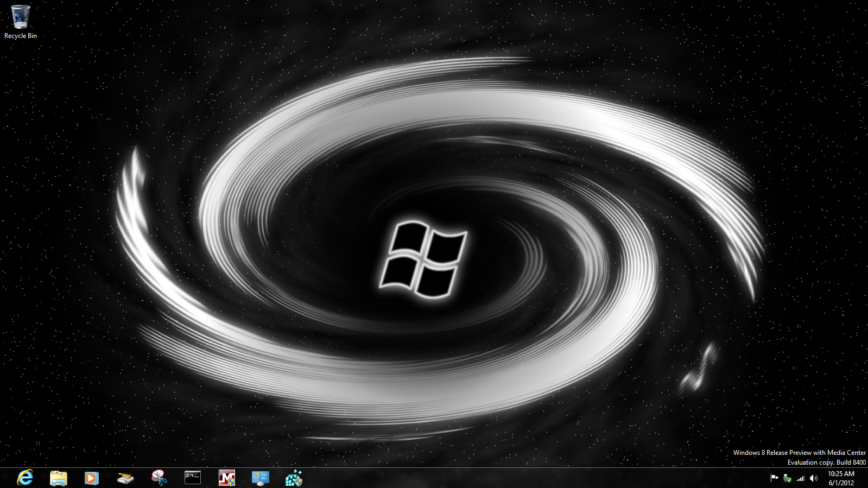The height and width of the screenshot is (488, 868).
Task: Launch Internet Explorer from the taskbar
Action: [25, 478]
